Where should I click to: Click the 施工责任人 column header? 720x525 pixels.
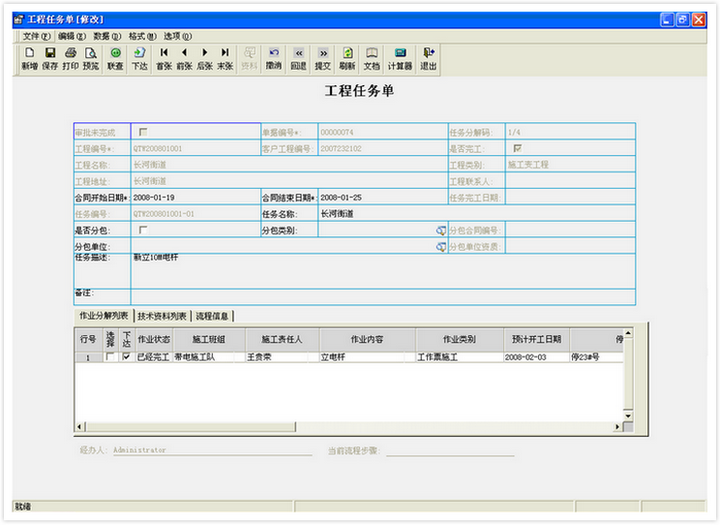pos(282,340)
